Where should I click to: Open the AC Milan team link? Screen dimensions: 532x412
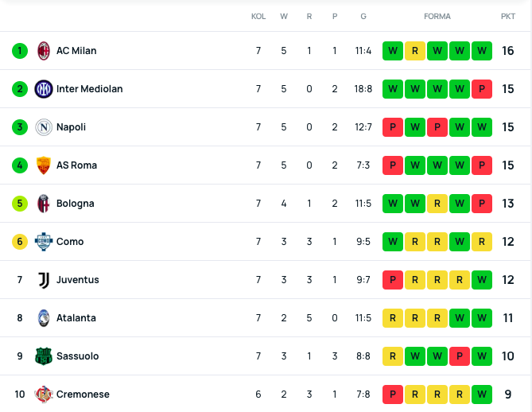point(76,51)
